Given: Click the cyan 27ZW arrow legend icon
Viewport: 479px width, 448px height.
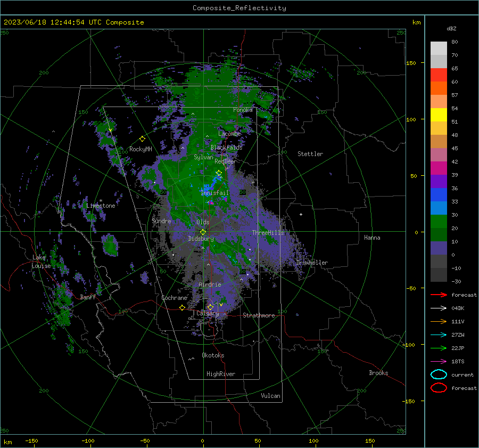Looking at the screenshot, I should pyautogui.click(x=439, y=335).
